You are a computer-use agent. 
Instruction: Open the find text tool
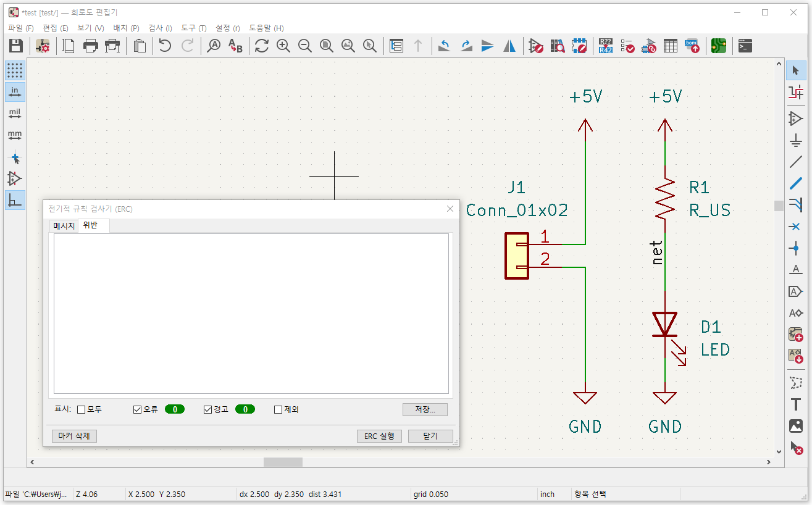tap(214, 46)
